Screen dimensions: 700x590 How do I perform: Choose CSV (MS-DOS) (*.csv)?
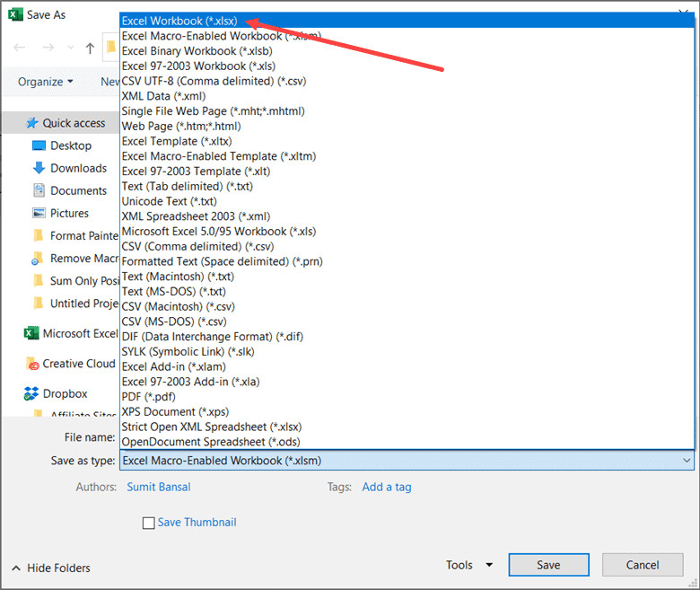407,321
